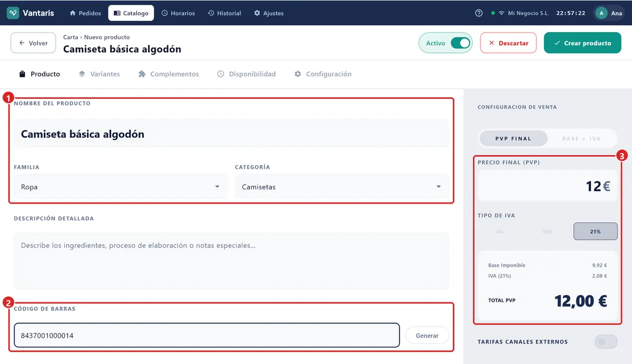Click the Wi-Fi connection status icon
Image resolution: width=632 pixels, height=364 pixels.
tap(501, 13)
